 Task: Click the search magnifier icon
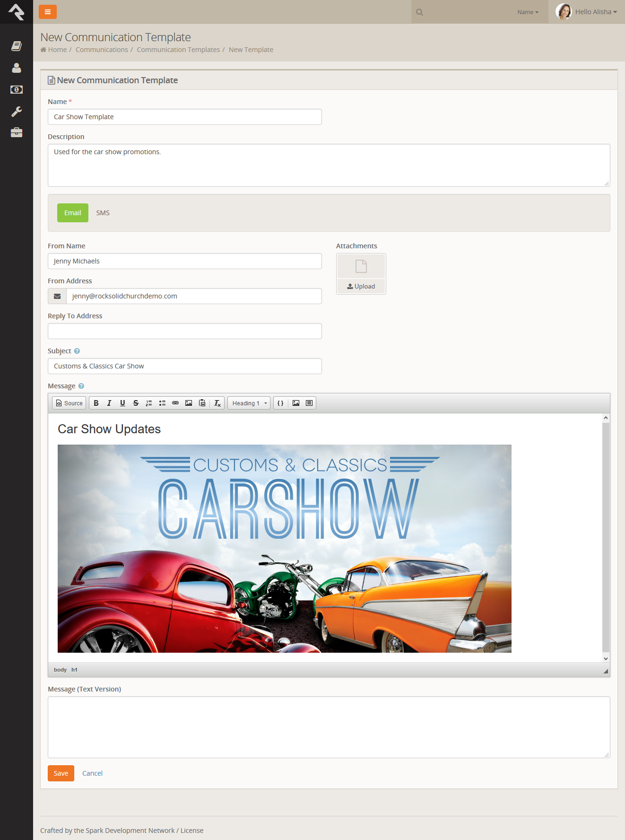[x=419, y=12]
